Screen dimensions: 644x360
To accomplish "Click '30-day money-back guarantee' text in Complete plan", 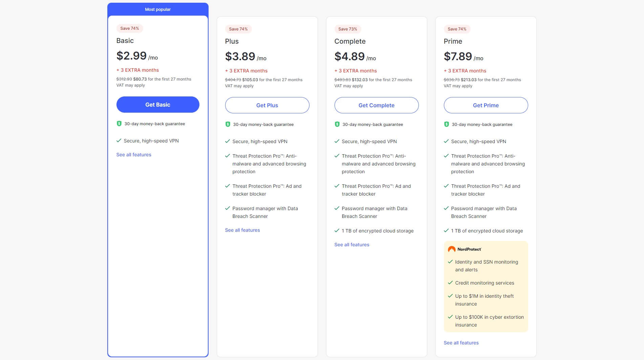I will coord(373,125).
